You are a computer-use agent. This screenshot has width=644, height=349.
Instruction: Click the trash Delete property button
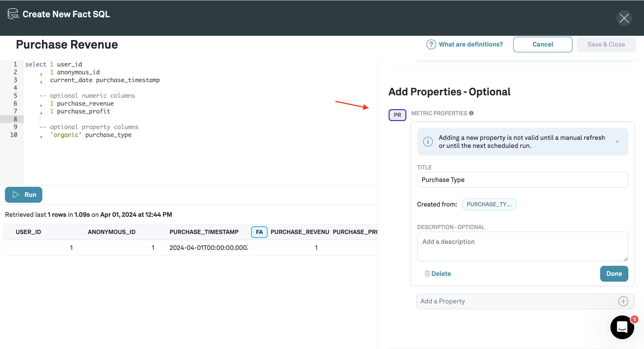(x=438, y=274)
